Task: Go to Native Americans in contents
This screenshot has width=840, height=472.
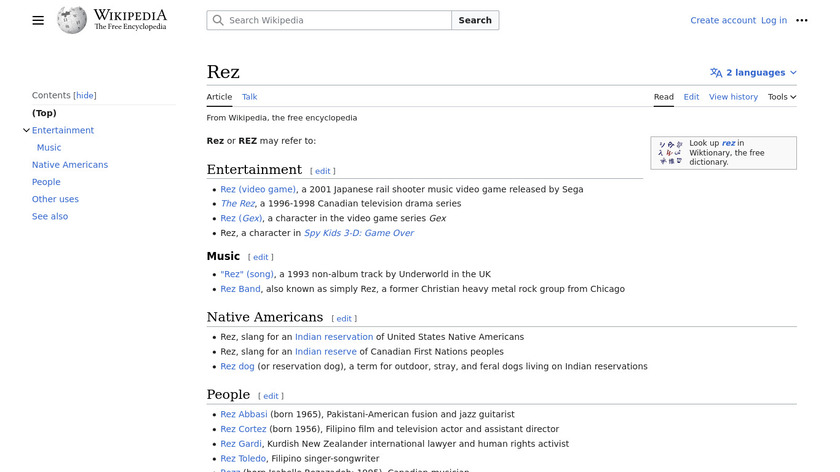Action: coord(70,164)
